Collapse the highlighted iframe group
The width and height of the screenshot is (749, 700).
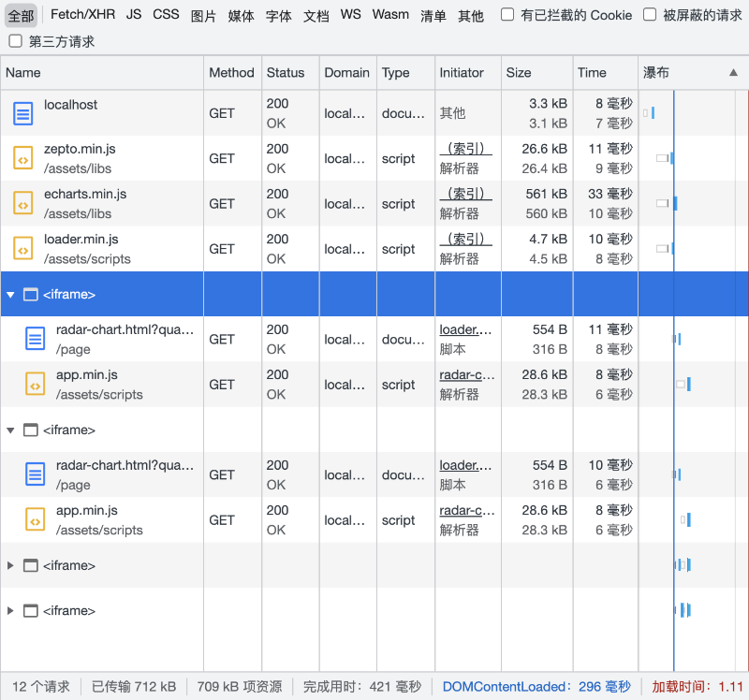(x=10, y=295)
